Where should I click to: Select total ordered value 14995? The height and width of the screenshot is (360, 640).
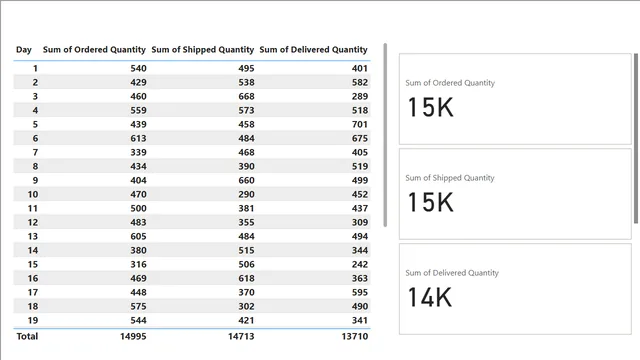point(133,336)
